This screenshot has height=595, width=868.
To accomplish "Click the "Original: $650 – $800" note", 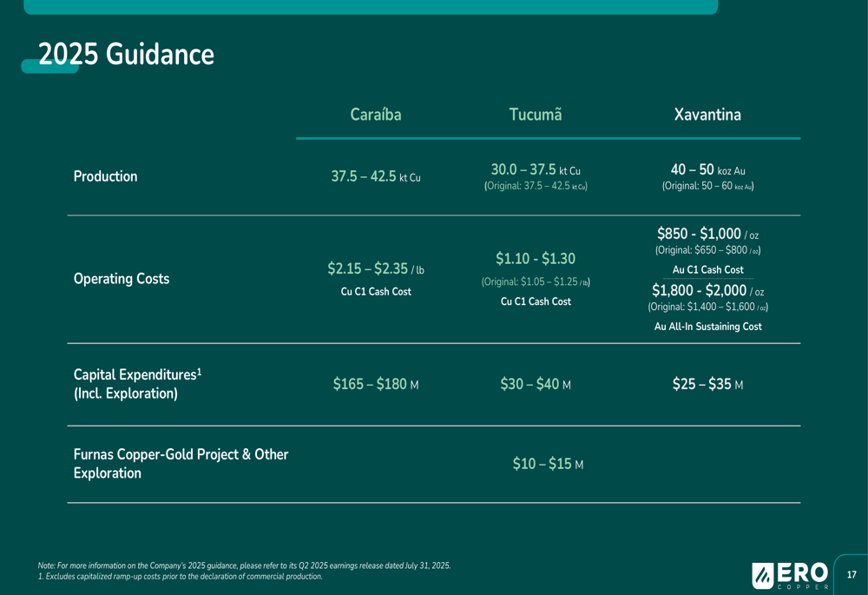I will (x=708, y=250).
